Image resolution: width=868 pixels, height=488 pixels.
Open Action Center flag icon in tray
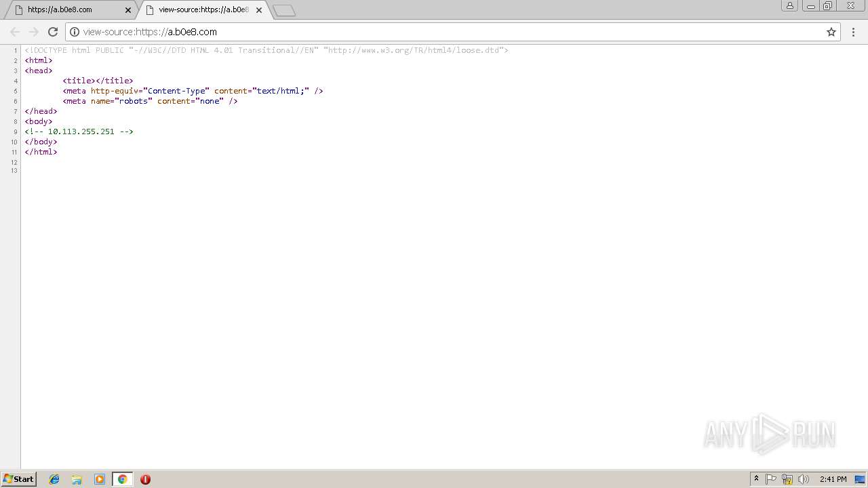(x=771, y=479)
